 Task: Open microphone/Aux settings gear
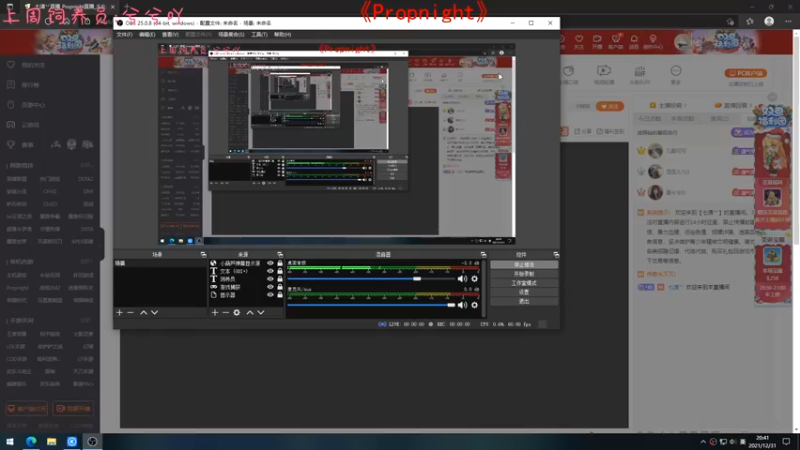pyautogui.click(x=474, y=305)
